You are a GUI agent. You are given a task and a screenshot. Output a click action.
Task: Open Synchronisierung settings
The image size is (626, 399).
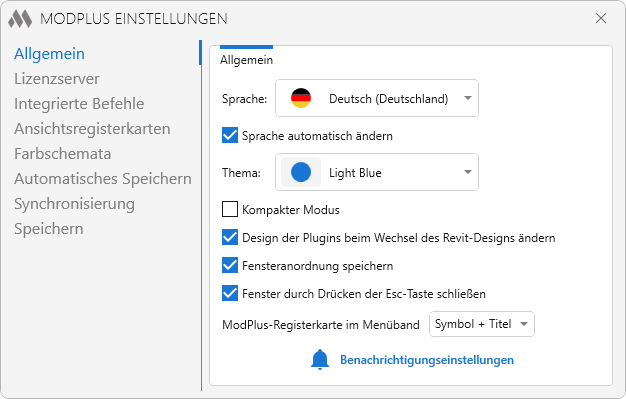point(74,204)
